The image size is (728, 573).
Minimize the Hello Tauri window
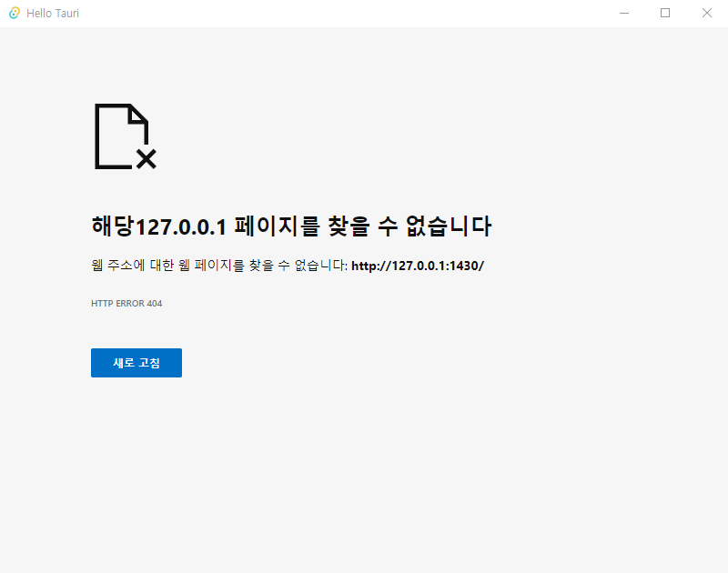pos(624,13)
